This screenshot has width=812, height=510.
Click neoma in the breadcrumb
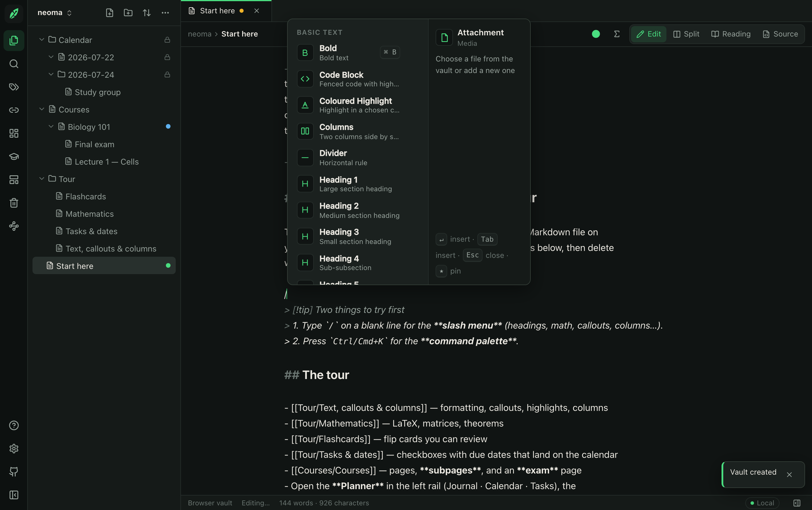200,34
